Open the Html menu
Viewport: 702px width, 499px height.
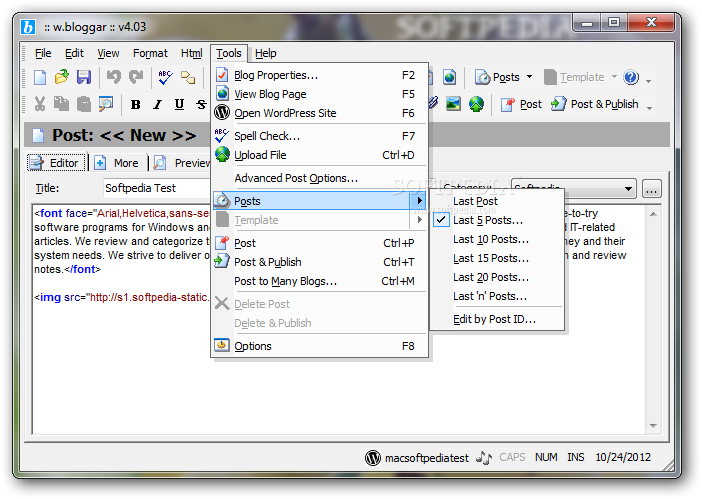(192, 53)
